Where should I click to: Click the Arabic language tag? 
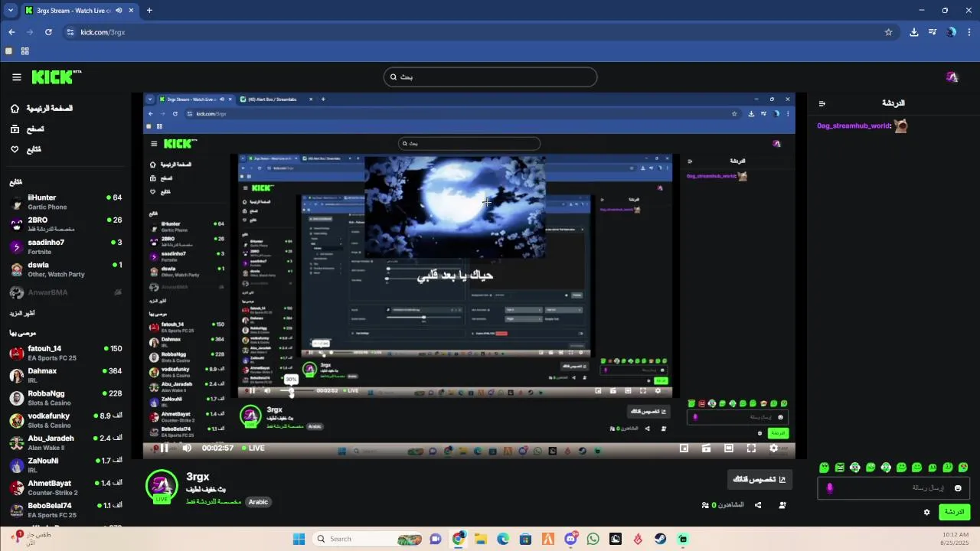click(x=258, y=502)
